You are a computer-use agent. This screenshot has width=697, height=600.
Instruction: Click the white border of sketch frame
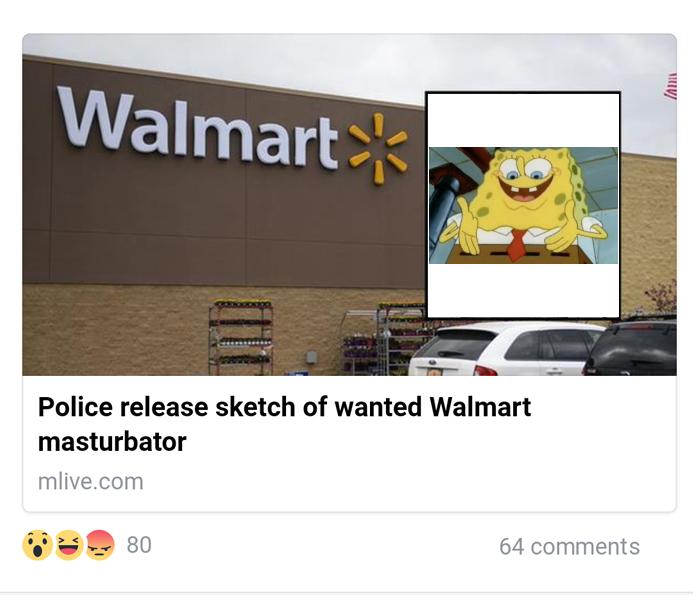tap(523, 119)
